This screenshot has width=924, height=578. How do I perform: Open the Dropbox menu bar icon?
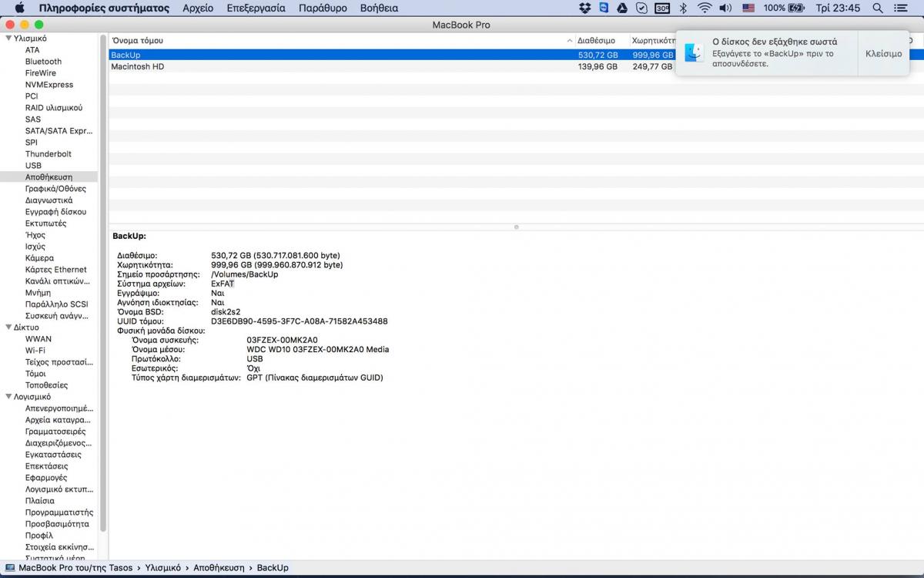[x=585, y=8]
